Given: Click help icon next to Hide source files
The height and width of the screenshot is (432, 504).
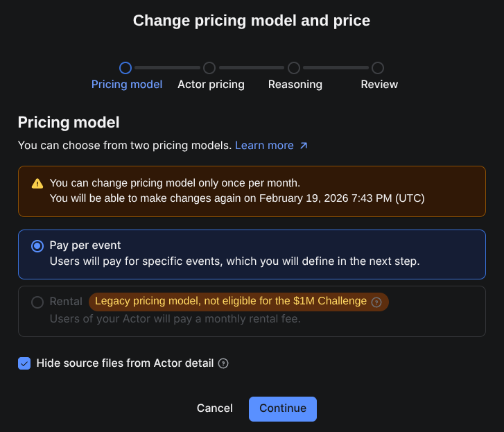Looking at the screenshot, I should pos(223,363).
